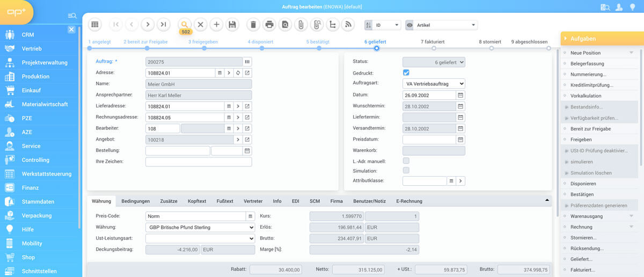Open the table grid view icon
The width and height of the screenshot is (644, 277).
point(94,24)
